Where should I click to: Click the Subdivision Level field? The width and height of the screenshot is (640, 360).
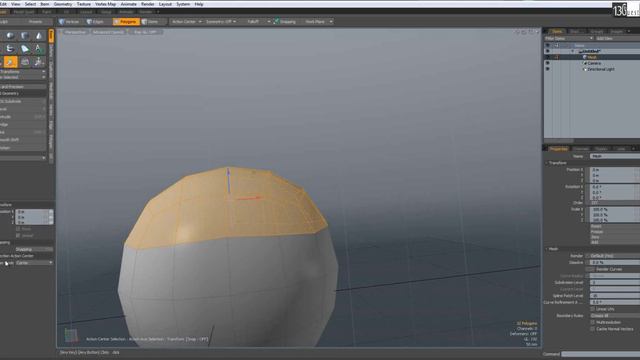615,282
